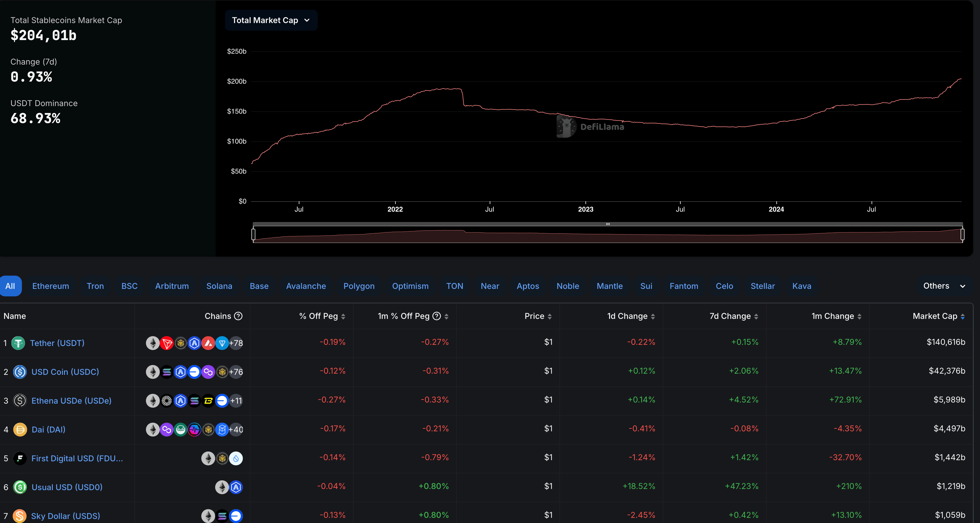Click the Tron chain icon in Tether row

pyautogui.click(x=167, y=343)
